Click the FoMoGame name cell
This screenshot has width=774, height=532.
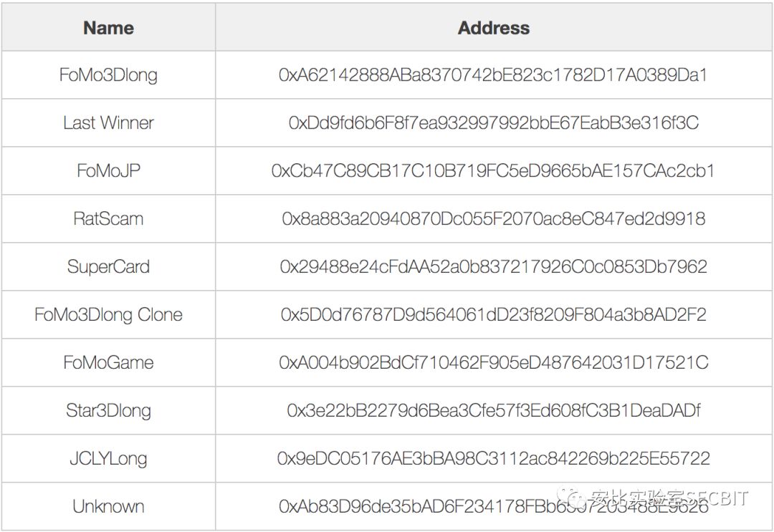point(109,362)
